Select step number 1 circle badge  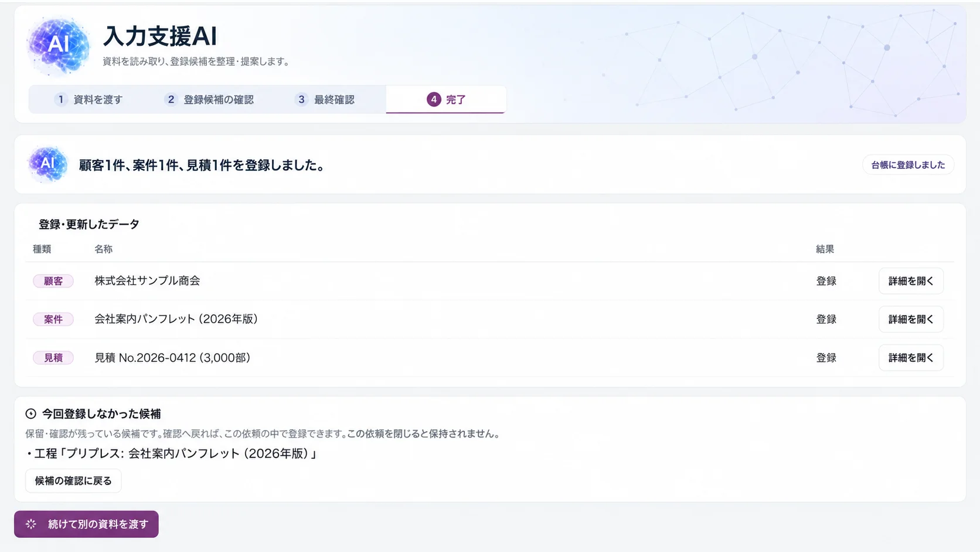[x=60, y=99]
